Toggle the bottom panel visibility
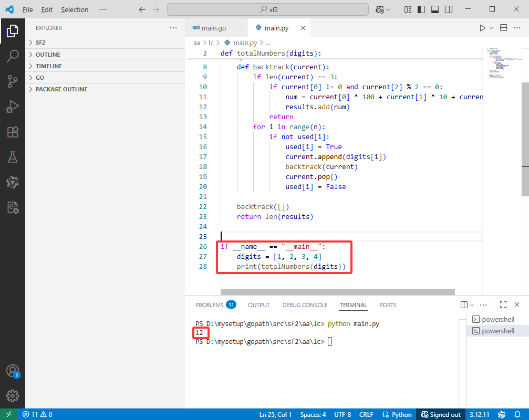The image size is (529, 420). [x=435, y=10]
